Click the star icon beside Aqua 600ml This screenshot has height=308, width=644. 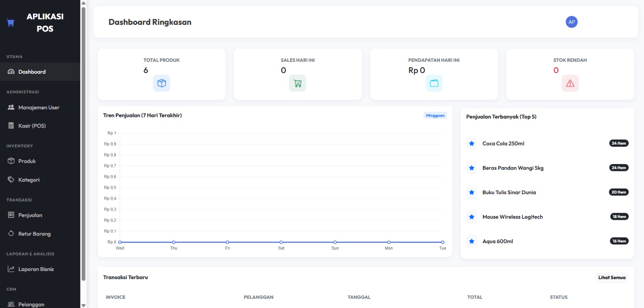point(472,241)
